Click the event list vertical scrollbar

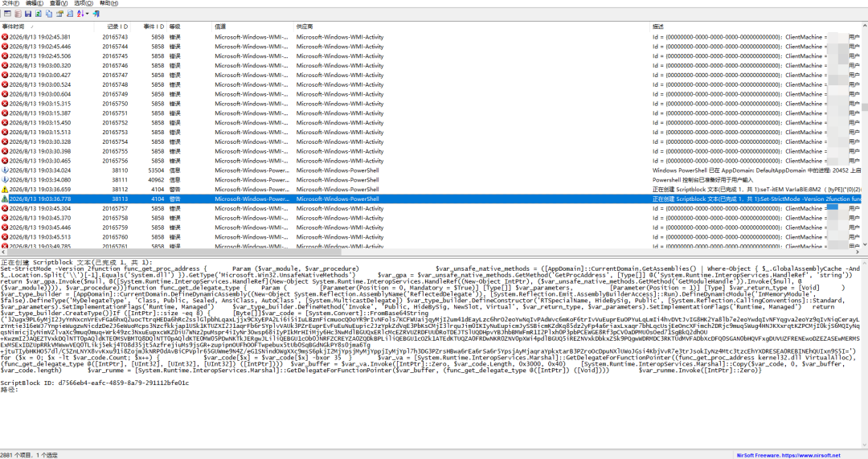pyautogui.click(x=864, y=135)
